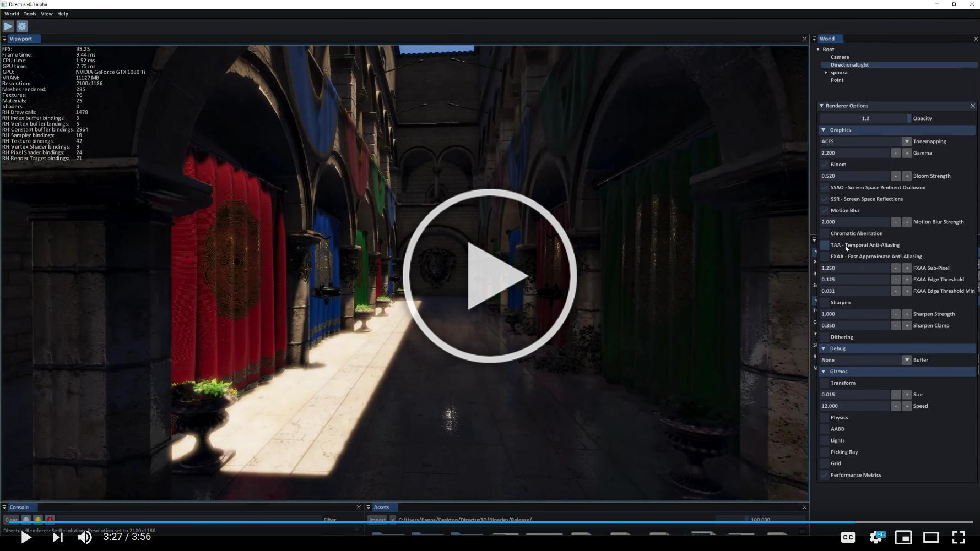The width and height of the screenshot is (980, 551).
Task: Select DirectionalLight in hierarchy
Action: pyautogui.click(x=849, y=65)
